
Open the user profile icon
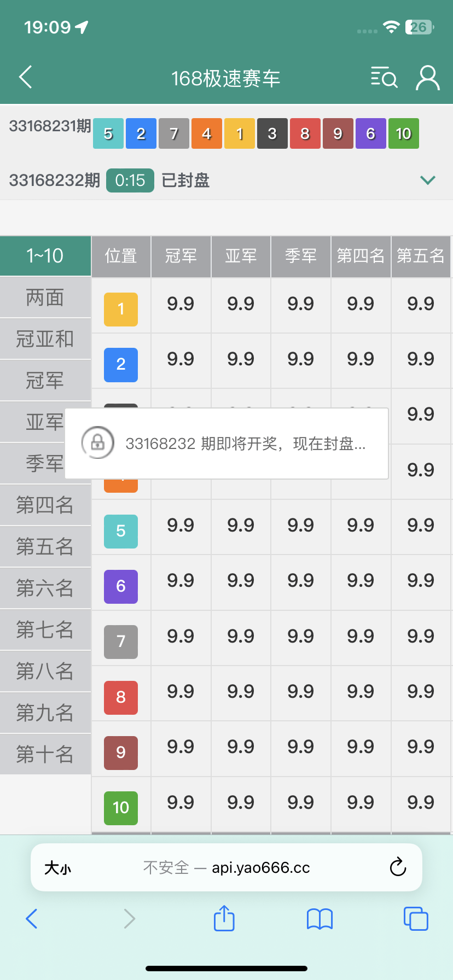(427, 78)
